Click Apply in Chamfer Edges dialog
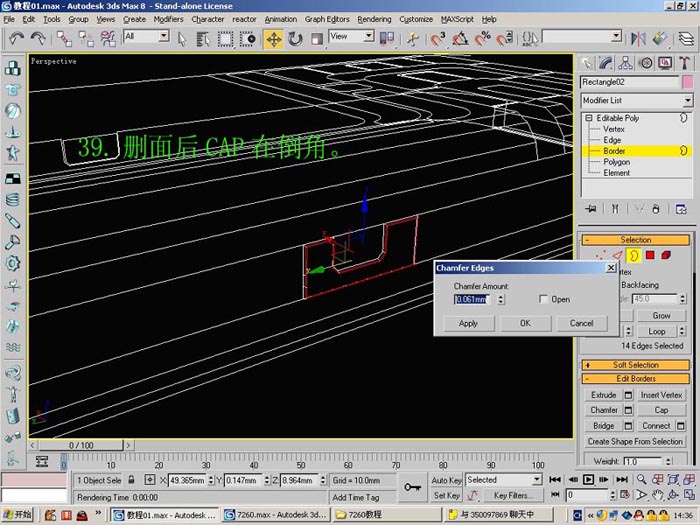The width and height of the screenshot is (700, 525). pos(468,323)
